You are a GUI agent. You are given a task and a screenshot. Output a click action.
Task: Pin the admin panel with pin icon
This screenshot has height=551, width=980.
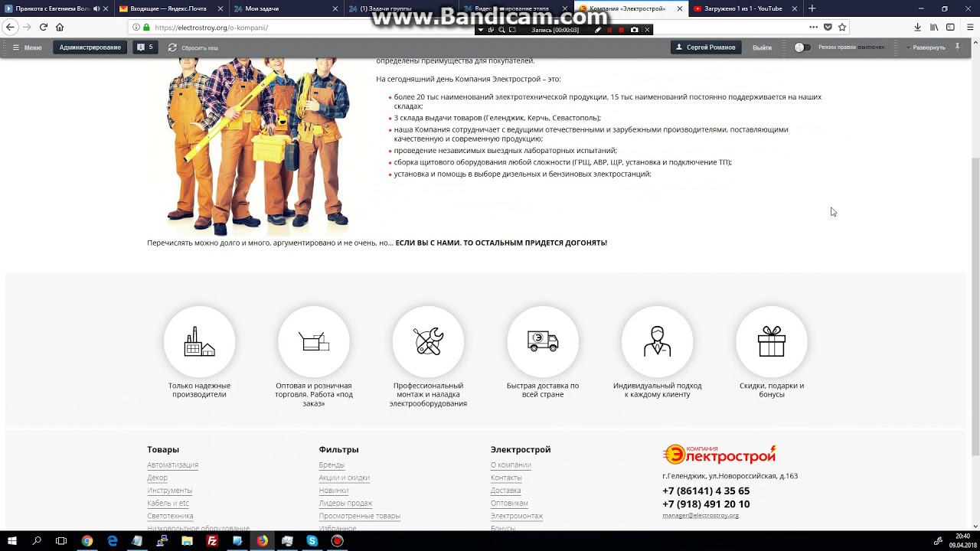(x=958, y=47)
